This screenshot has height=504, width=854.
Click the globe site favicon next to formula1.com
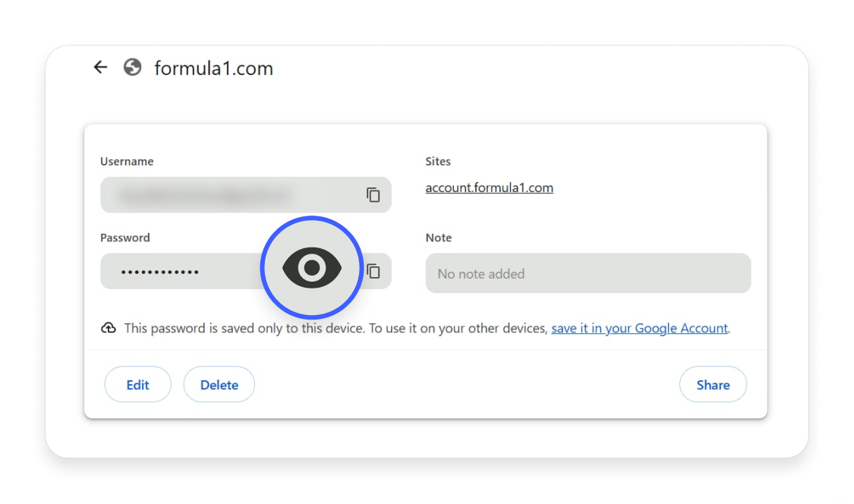[132, 67]
